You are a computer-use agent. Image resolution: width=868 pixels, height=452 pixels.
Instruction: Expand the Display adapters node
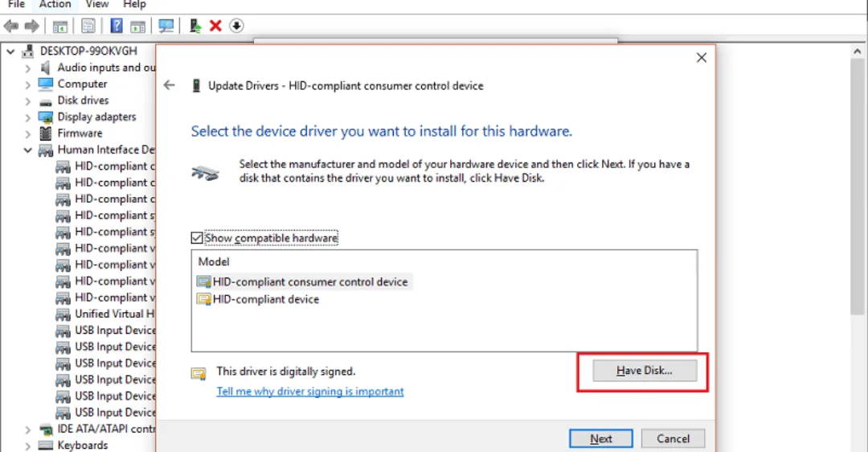(x=27, y=118)
